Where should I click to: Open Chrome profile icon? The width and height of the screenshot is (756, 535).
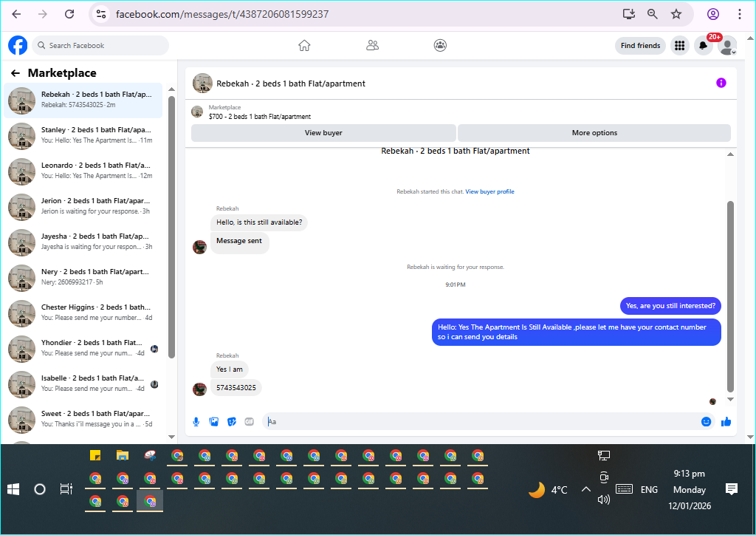pos(713,14)
